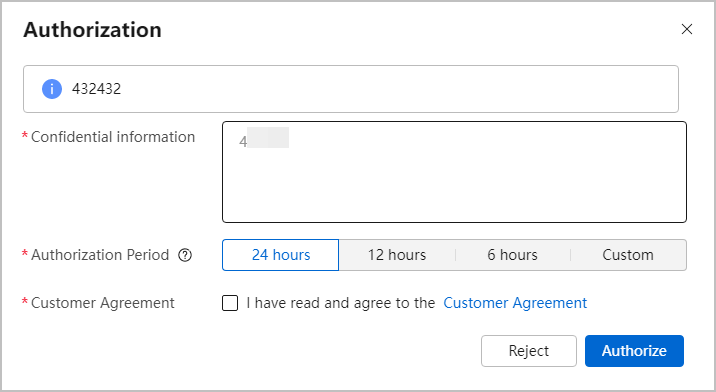This screenshot has width=716, height=392.
Task: Click the red asterisk before Authorization Period
Action: point(25,253)
